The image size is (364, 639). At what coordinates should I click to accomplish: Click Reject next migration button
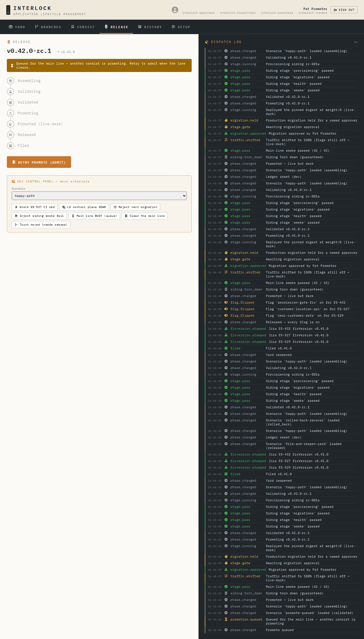point(135,207)
